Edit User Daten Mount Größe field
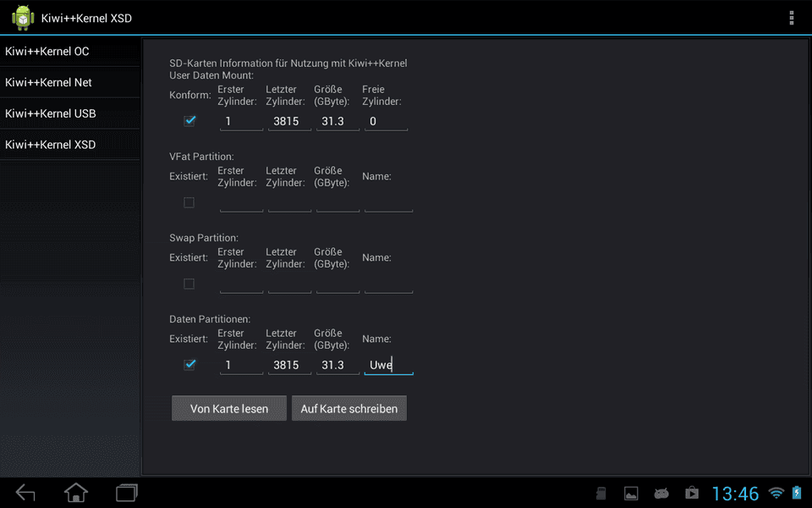This screenshot has height=508, width=812. pyautogui.click(x=337, y=121)
